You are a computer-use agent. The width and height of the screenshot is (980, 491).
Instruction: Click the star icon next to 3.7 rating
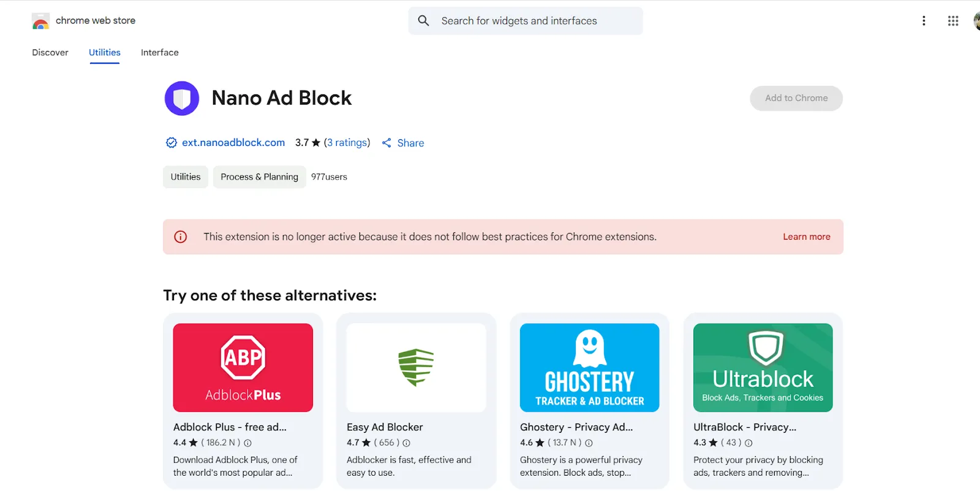click(316, 143)
